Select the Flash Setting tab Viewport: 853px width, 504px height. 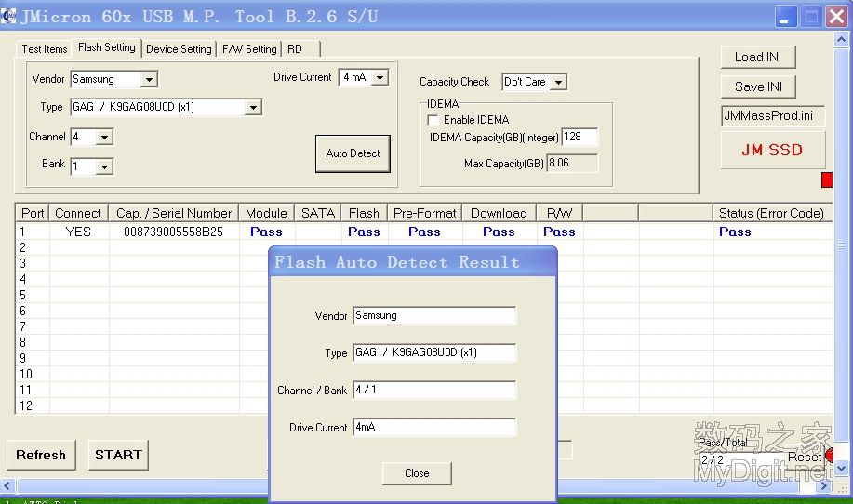[107, 47]
